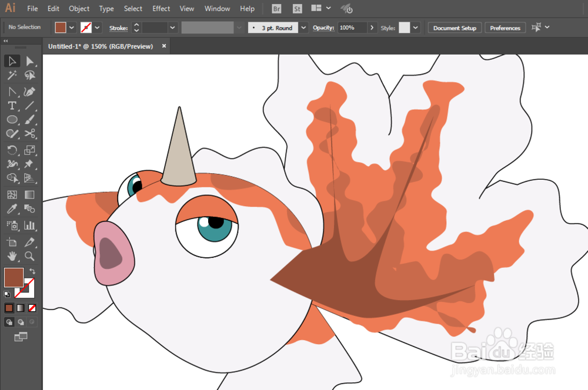Set paint mode to Color
Image resolution: width=588 pixels, height=390 pixels.
click(x=9, y=308)
